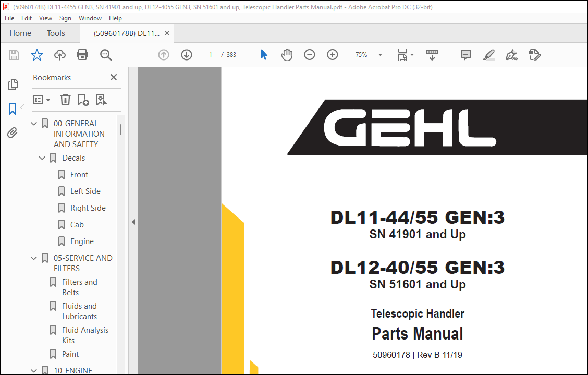
Task: Open bookmarks Options list dropdown
Action: (41, 100)
